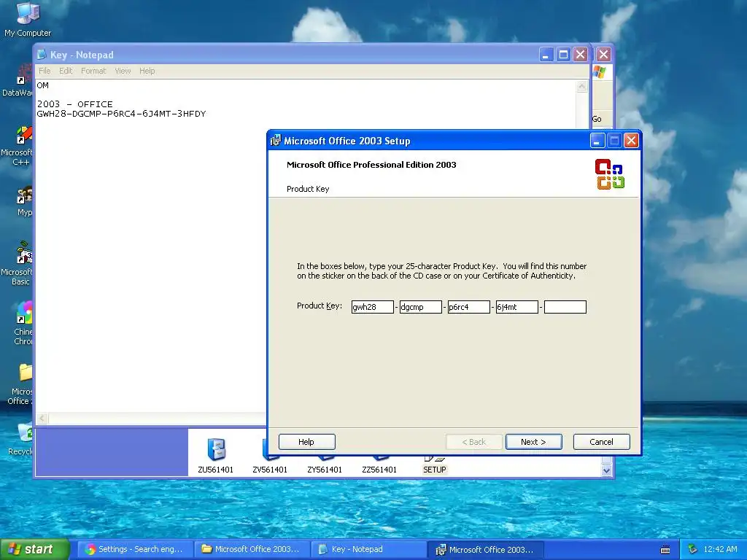
Task: Close the folder window behind Notepad
Action: 603,55
